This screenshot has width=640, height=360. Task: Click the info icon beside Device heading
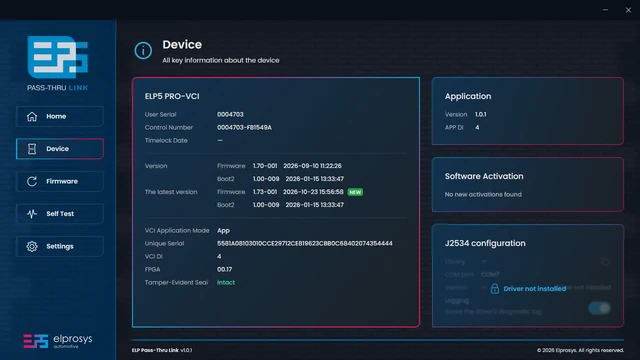click(143, 51)
